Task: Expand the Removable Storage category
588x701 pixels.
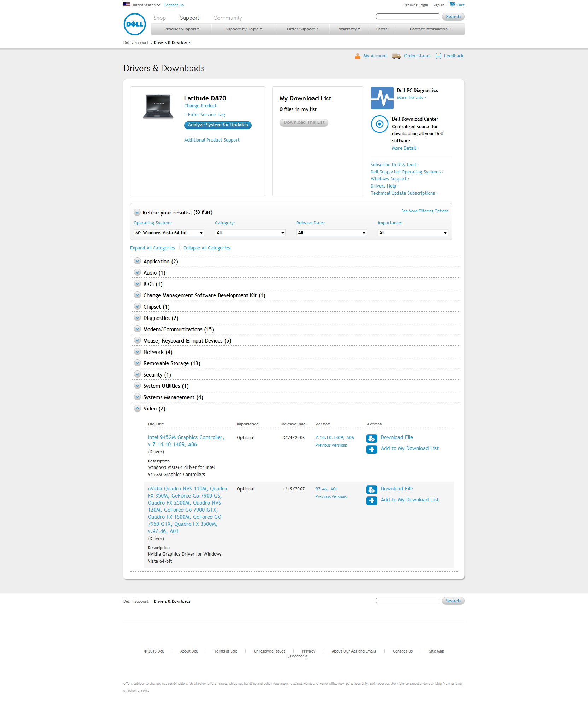Action: [x=138, y=363]
